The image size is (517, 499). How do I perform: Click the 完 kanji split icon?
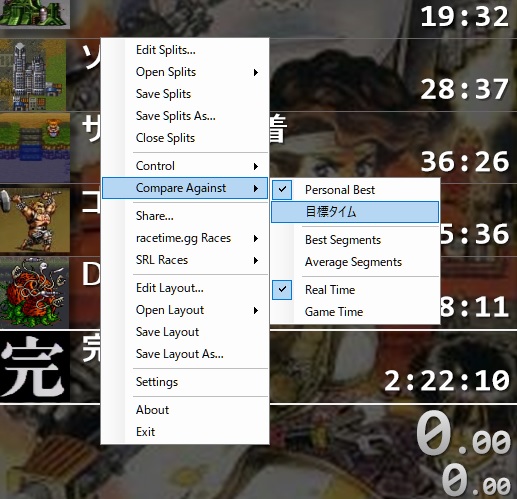coord(35,367)
